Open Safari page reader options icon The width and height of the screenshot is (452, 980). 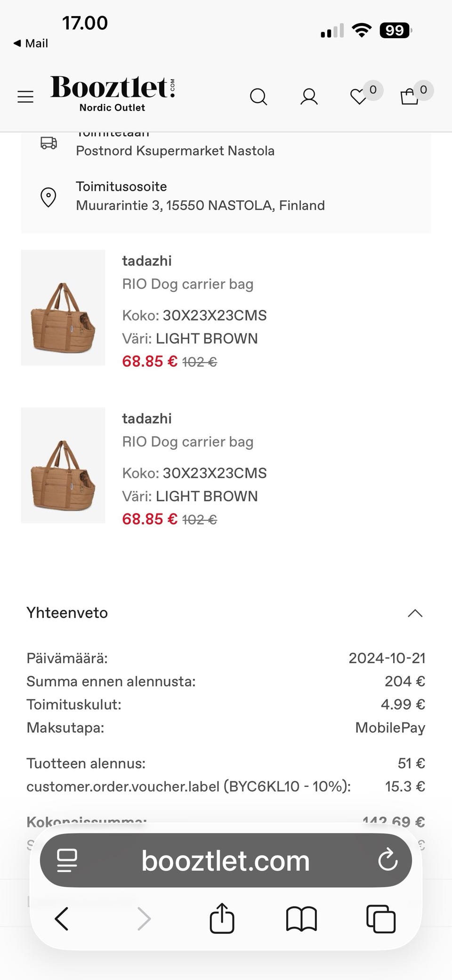67,860
